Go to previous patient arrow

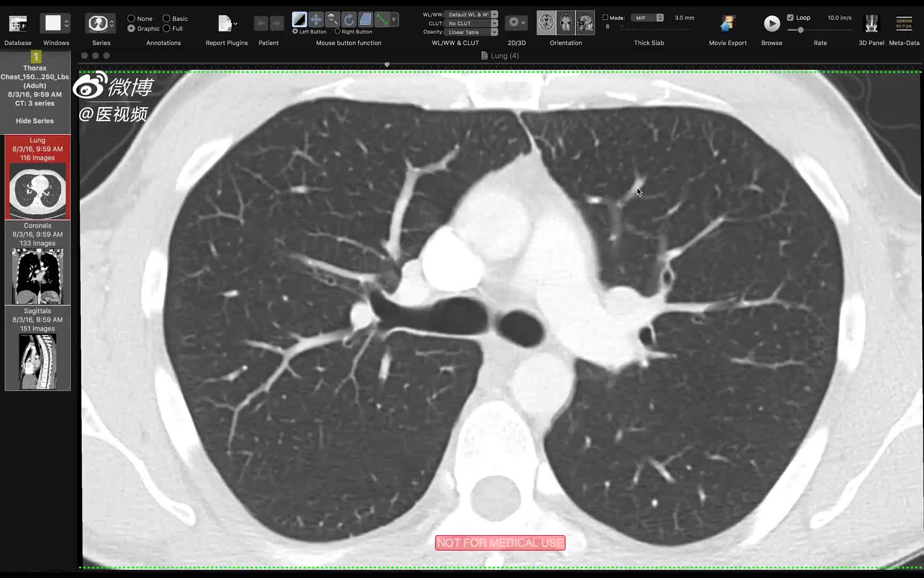point(261,23)
